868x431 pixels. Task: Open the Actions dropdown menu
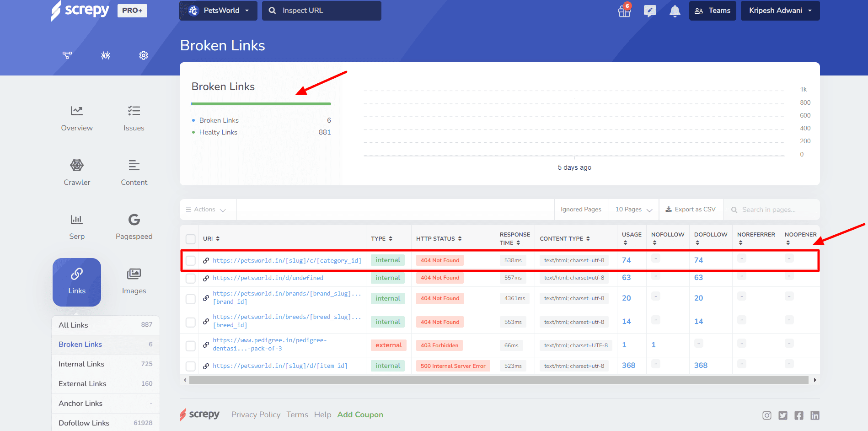point(206,210)
